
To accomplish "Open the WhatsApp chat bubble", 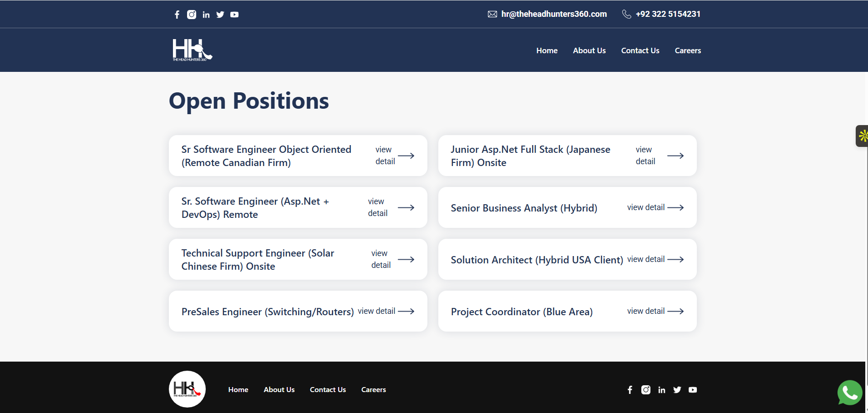I will [850, 392].
